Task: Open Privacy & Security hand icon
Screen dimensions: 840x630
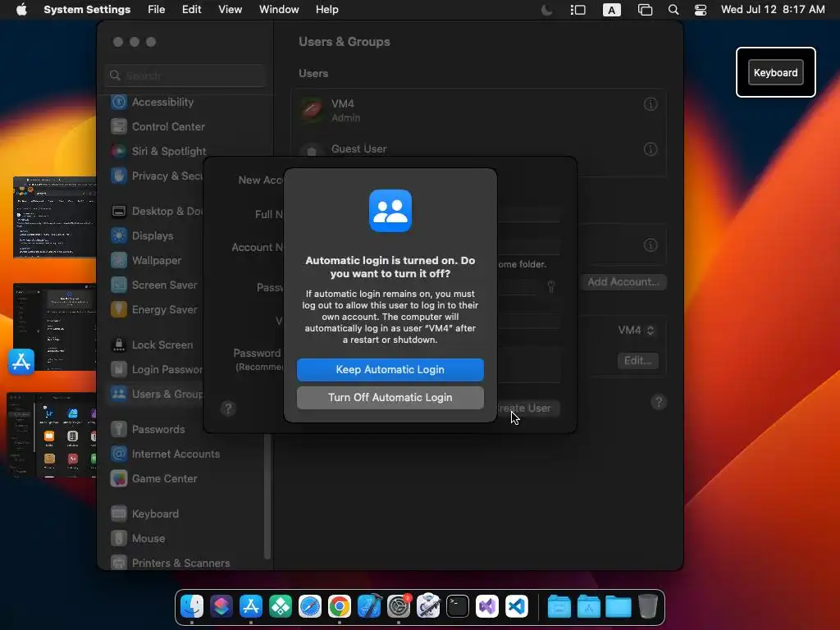Action: click(x=119, y=176)
